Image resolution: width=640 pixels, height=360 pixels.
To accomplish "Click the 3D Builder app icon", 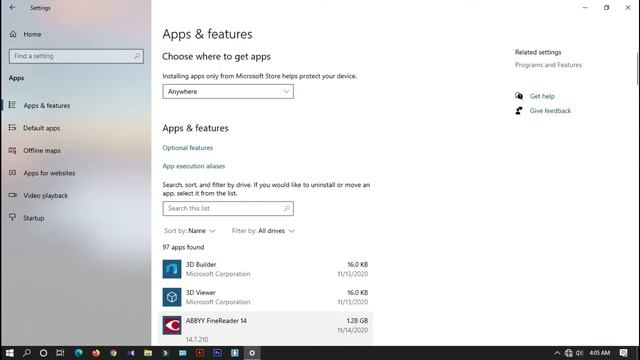I will (x=172, y=269).
